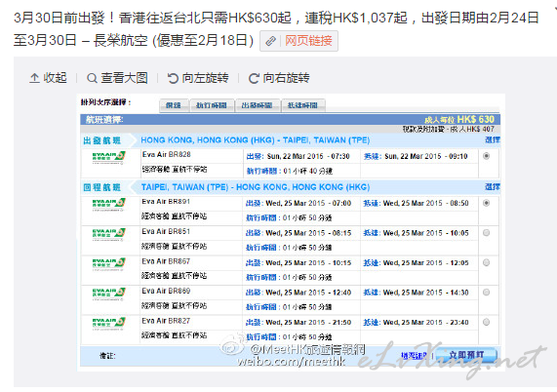Rotate image right with 向右旋转 icon
Screen dimensions: 557x392
pos(254,78)
